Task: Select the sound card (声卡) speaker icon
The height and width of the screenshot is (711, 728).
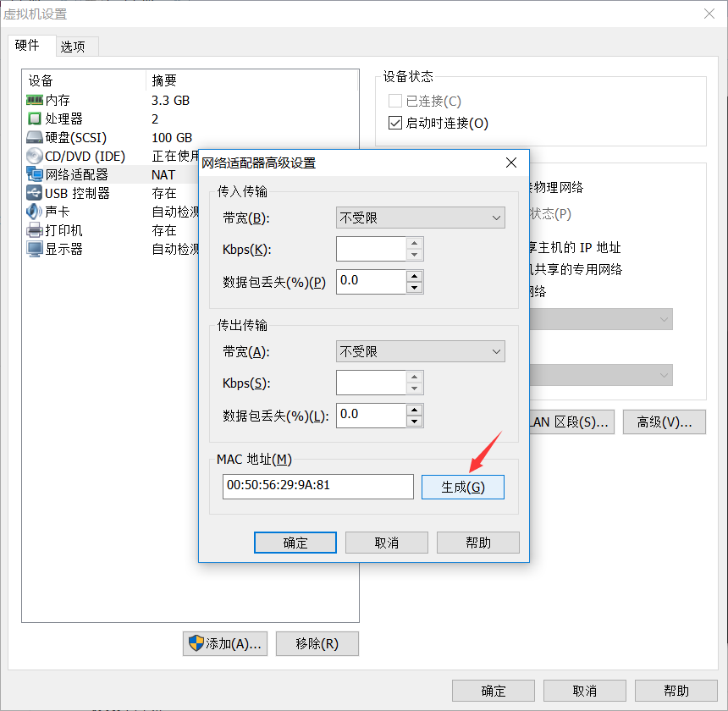Action: coord(35,212)
